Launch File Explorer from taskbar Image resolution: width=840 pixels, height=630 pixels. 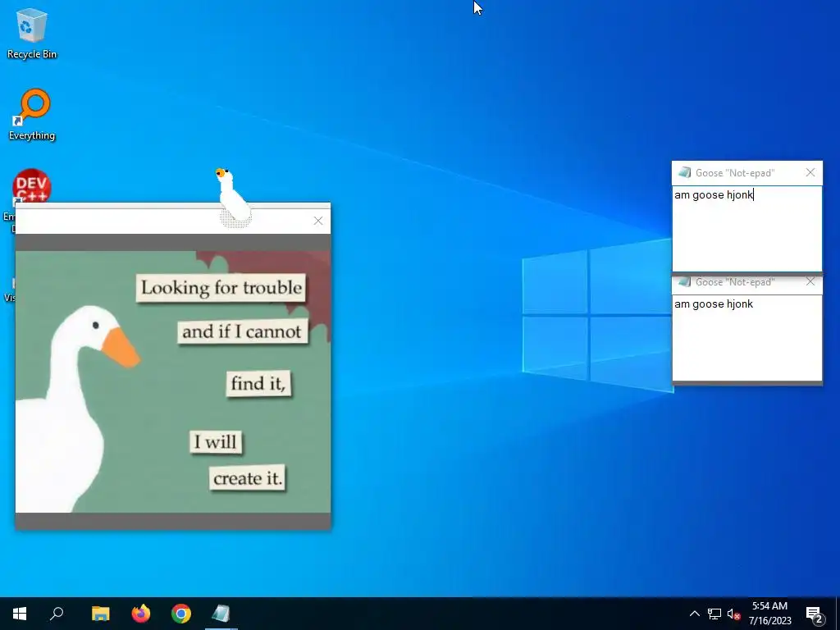coord(101,614)
